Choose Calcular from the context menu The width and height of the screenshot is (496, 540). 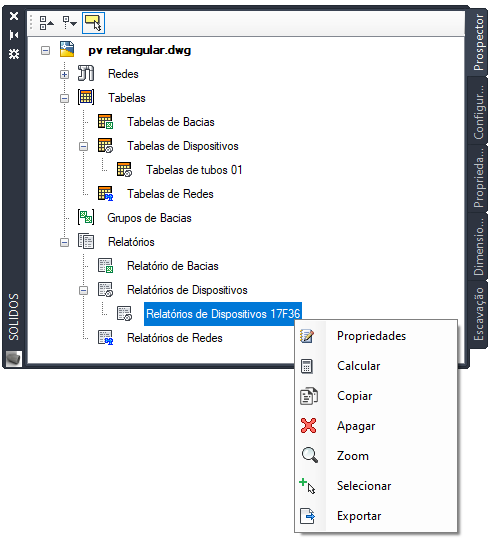point(359,366)
